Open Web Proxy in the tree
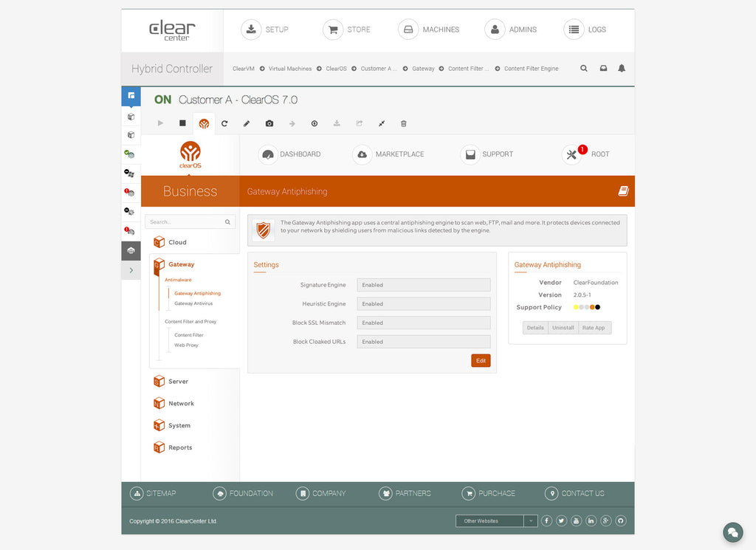This screenshot has width=756, height=550. point(186,346)
